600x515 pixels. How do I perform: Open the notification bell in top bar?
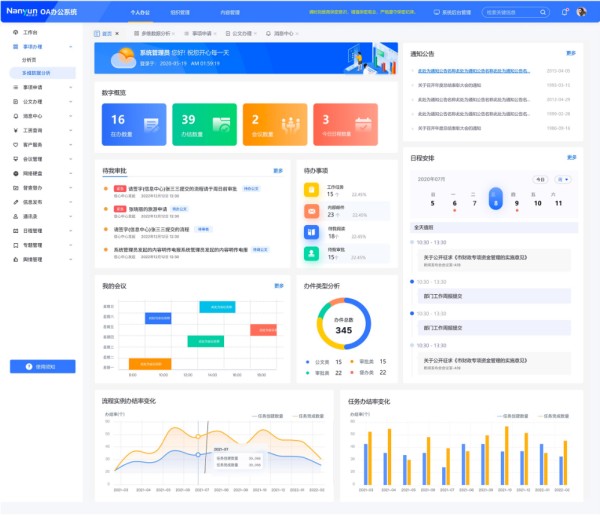[x=565, y=12]
